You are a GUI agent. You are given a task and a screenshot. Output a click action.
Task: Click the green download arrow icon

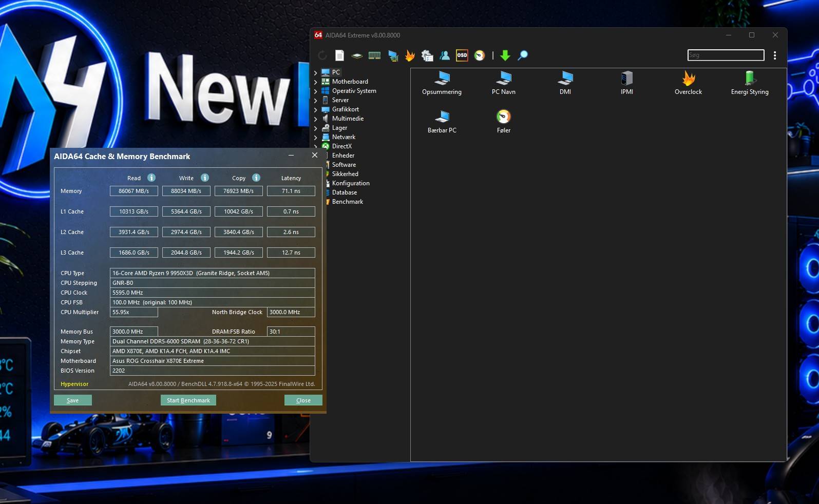coord(505,55)
